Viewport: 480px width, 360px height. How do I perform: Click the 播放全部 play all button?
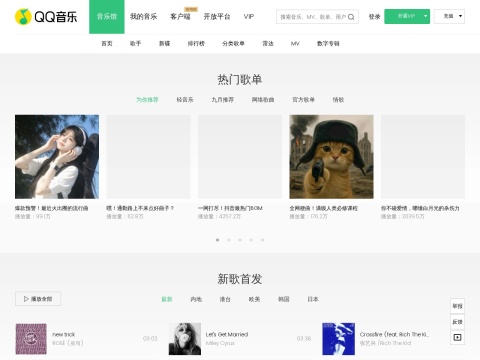point(38,299)
